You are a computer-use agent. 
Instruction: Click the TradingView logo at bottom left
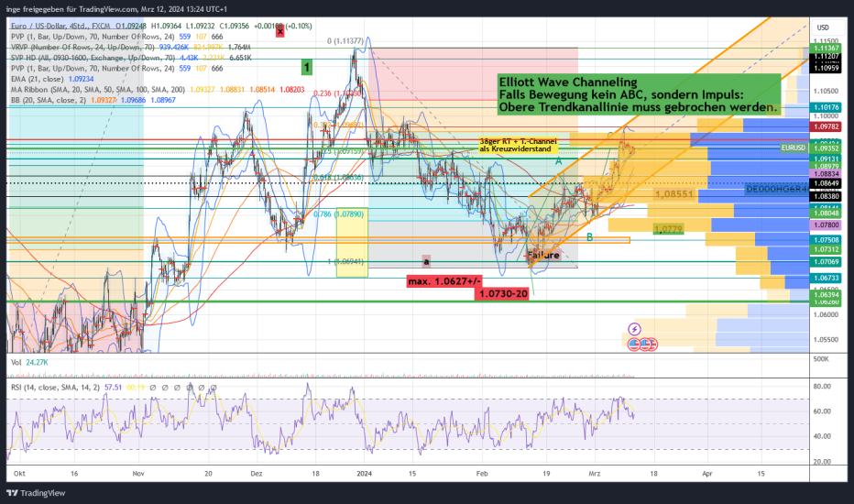39,492
